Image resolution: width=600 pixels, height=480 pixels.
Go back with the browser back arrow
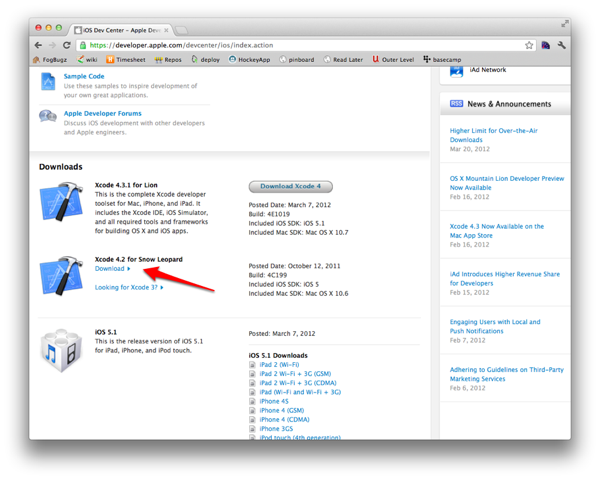38,45
